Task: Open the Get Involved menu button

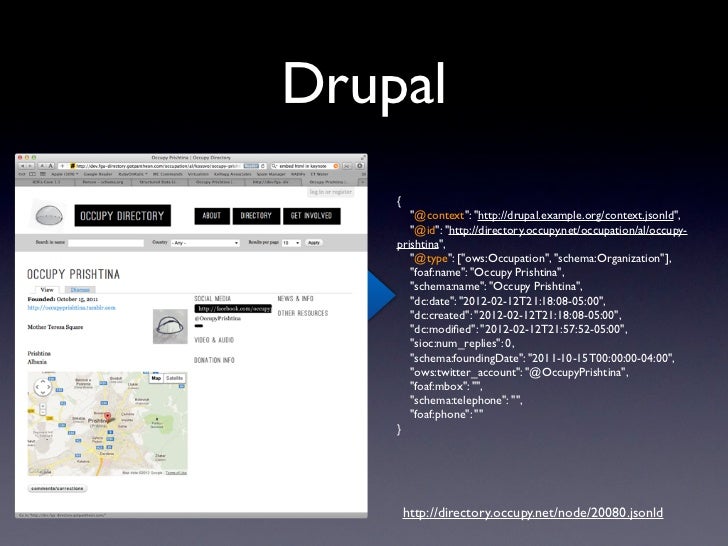Action: 312,216
